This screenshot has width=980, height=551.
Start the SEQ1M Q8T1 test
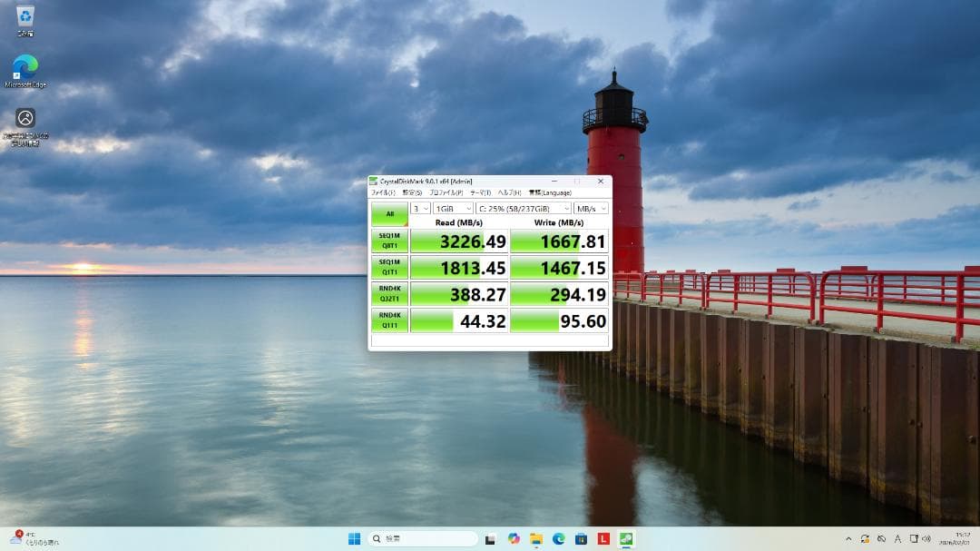[388, 241]
